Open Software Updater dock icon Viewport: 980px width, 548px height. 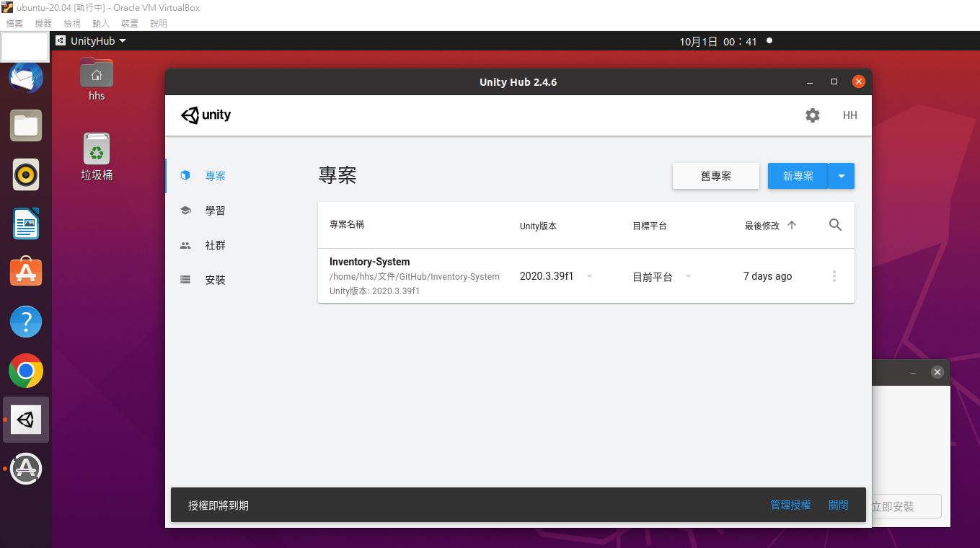(26, 469)
